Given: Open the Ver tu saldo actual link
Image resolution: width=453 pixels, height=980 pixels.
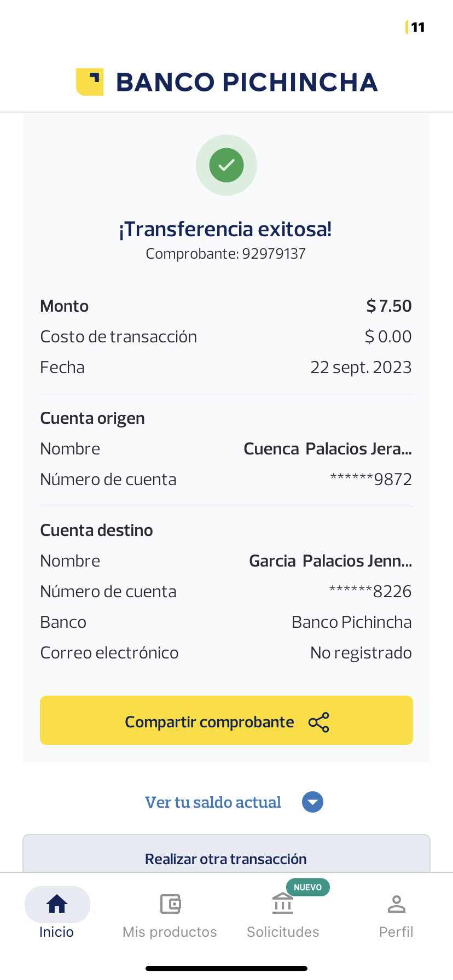Looking at the screenshot, I should pos(213,802).
